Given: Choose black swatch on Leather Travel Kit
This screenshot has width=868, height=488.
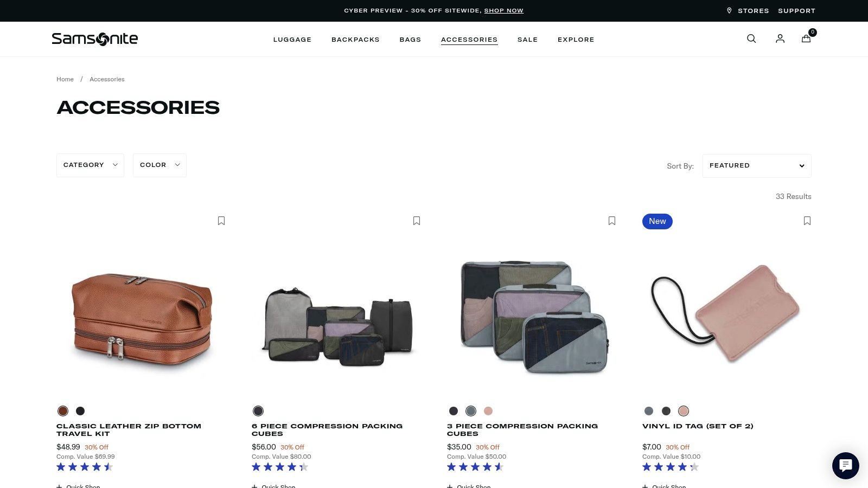Looking at the screenshot, I should click(80, 411).
